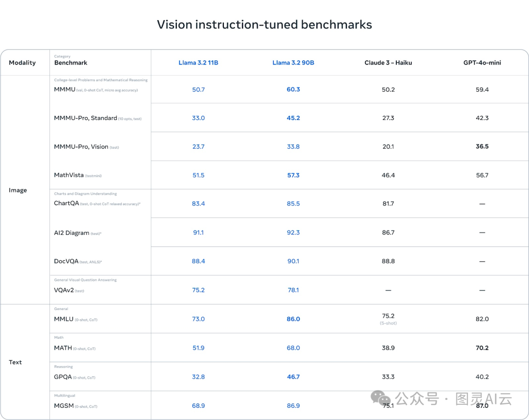This screenshot has width=529, height=420.
Task: Select the MMMU benchmark row label
Action: coord(65,90)
